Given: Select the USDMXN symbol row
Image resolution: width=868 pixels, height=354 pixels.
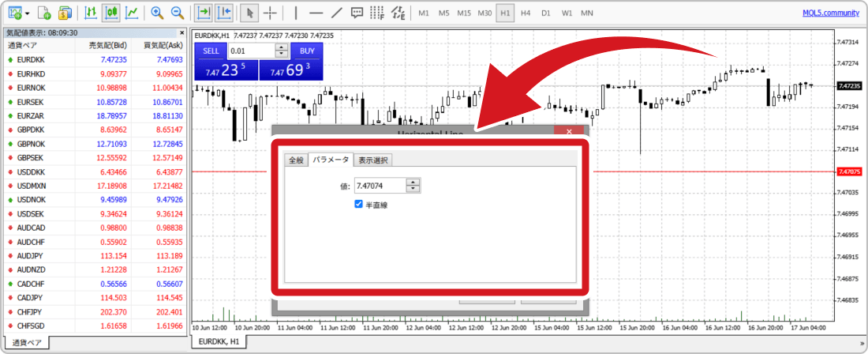Looking at the screenshot, I should pos(95,186).
